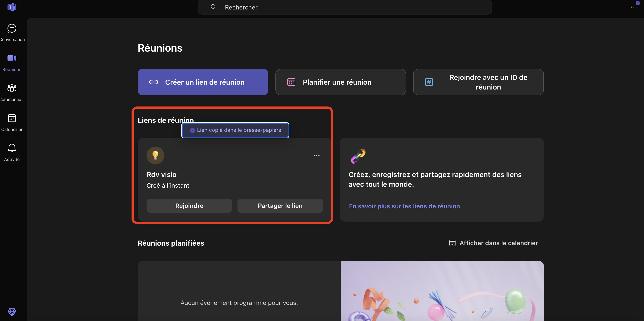The width and height of the screenshot is (644, 321).
Task: Click the diamond premium icon
Action: pos(12,312)
